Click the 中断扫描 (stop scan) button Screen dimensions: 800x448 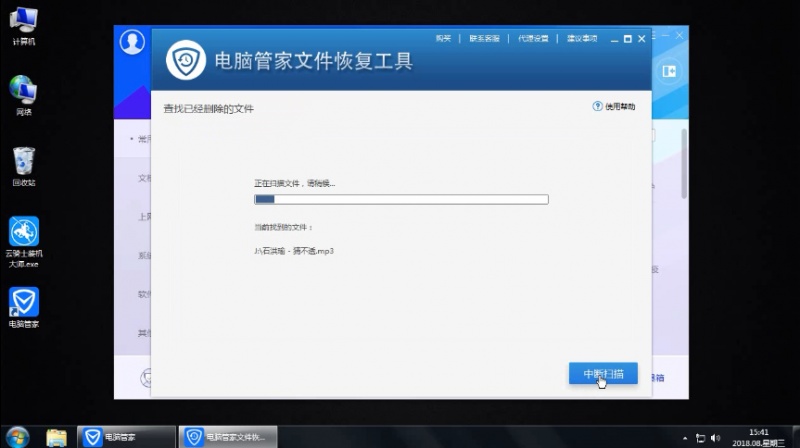[603, 374]
